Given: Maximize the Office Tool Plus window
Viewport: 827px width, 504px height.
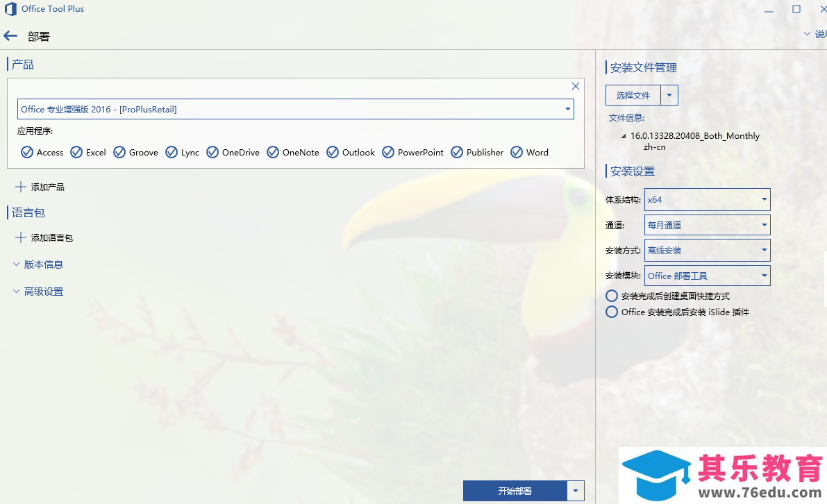Looking at the screenshot, I should (x=796, y=9).
